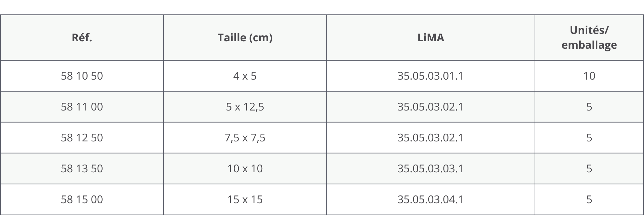Select LiMA code 35.05.03.03.1
Viewport: 644px width, 222px height.
pyautogui.click(x=430, y=169)
